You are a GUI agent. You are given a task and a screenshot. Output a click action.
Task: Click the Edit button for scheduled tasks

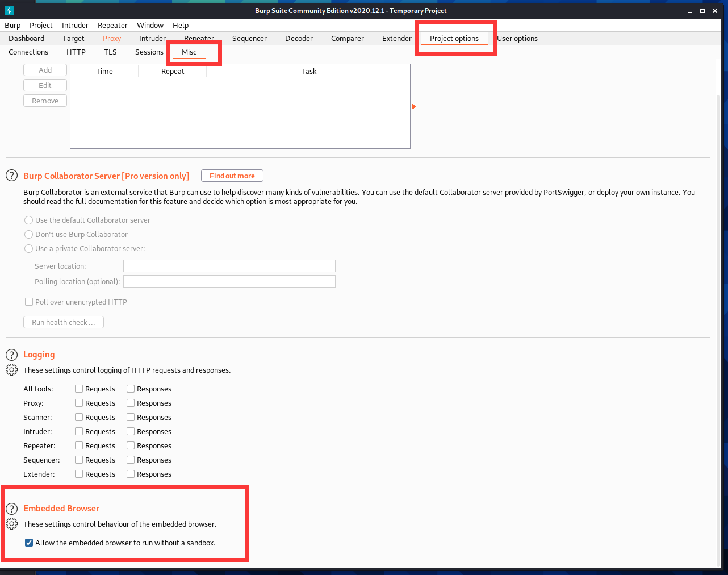pyautogui.click(x=45, y=85)
